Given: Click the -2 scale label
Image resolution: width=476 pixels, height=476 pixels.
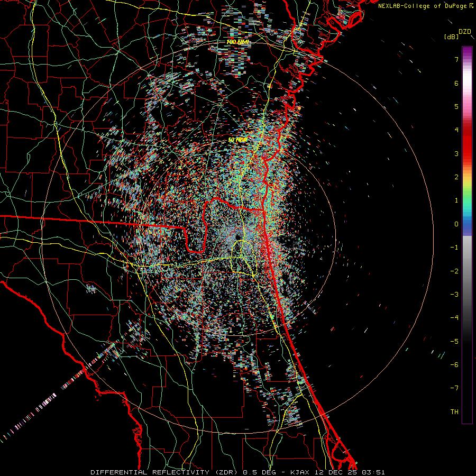Looking at the screenshot, I should click(454, 271).
